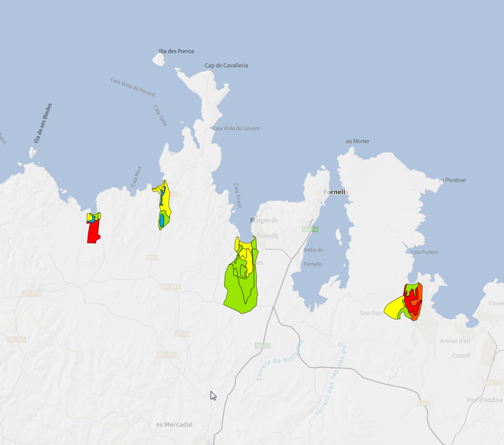Click the cm_6 road marker

(181, 333)
